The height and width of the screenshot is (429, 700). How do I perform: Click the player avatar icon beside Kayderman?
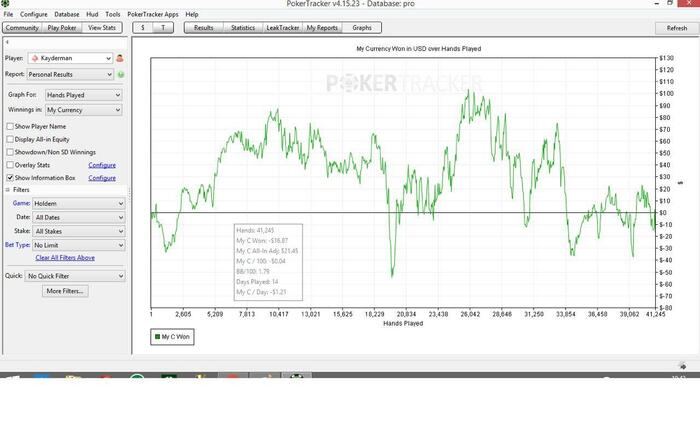pos(120,58)
